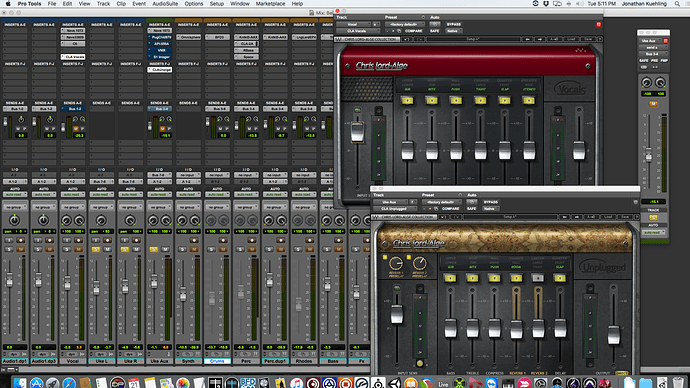The height and width of the screenshot is (388, 690).
Task: Click the Omnisphere insert on Synth track
Action: click(189, 37)
